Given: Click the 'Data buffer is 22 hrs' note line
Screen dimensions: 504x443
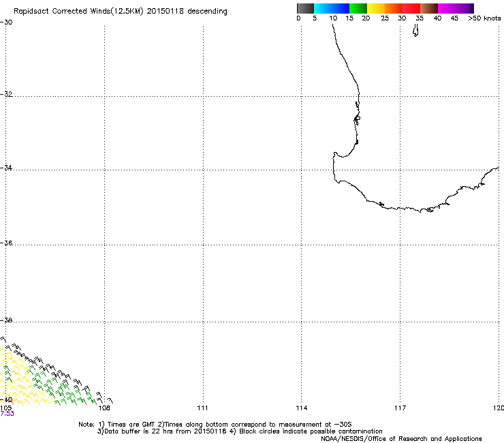Looking at the screenshot, I should pos(240,431).
